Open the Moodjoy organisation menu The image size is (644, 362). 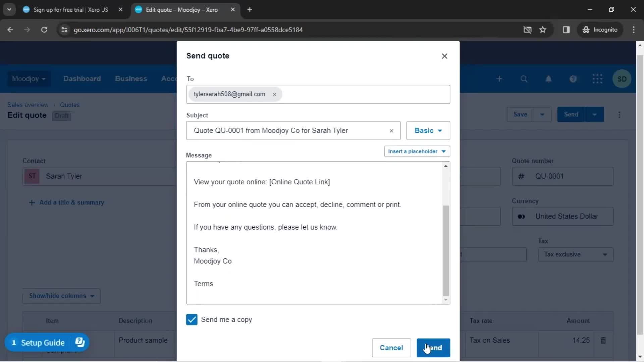[29, 79]
